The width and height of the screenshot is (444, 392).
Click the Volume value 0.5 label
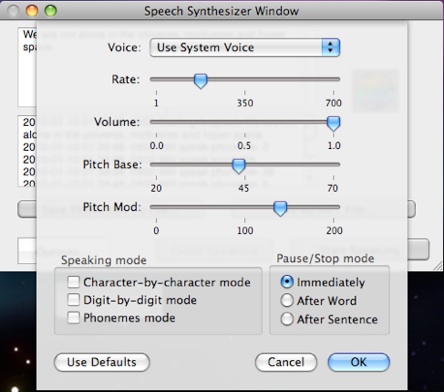coord(244,146)
